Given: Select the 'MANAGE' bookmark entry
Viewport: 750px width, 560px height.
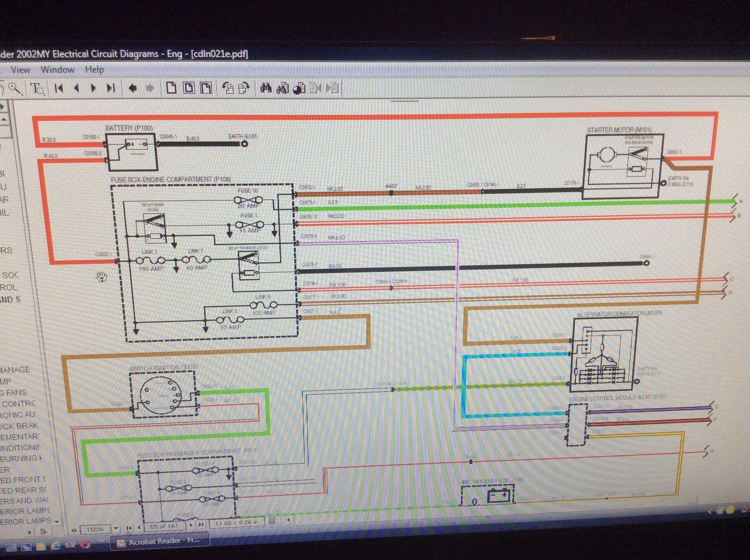Looking at the screenshot, I should click(15, 370).
